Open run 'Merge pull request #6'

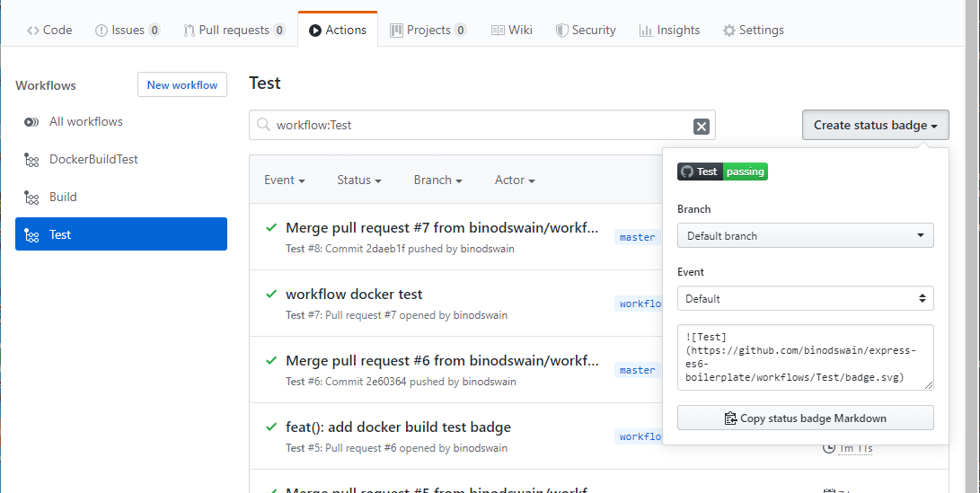pos(442,360)
